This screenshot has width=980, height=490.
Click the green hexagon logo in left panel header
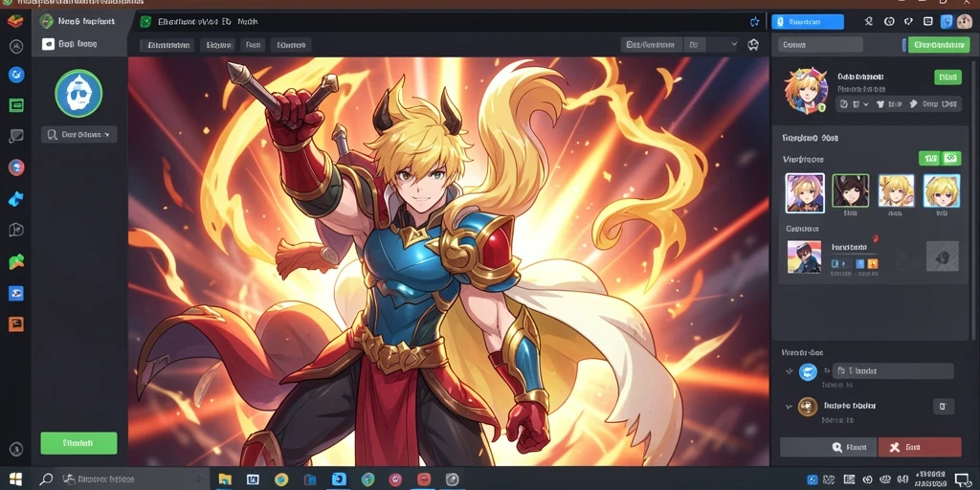tap(47, 21)
